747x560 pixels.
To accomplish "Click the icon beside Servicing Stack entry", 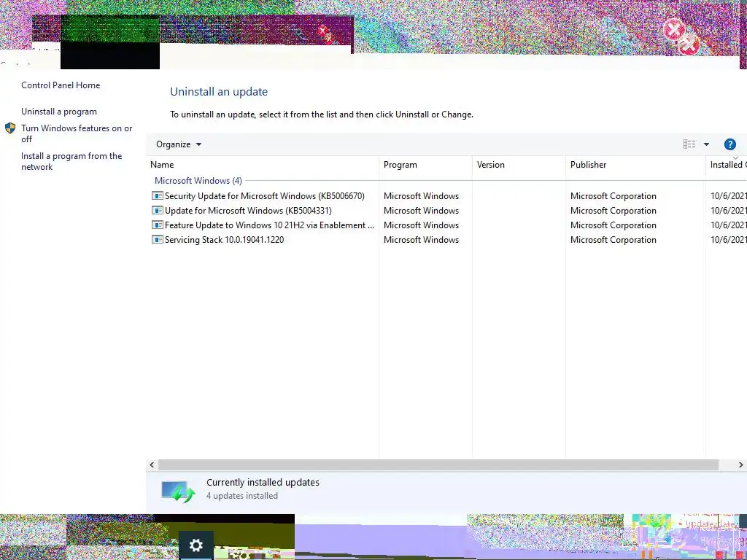I will coord(158,239).
